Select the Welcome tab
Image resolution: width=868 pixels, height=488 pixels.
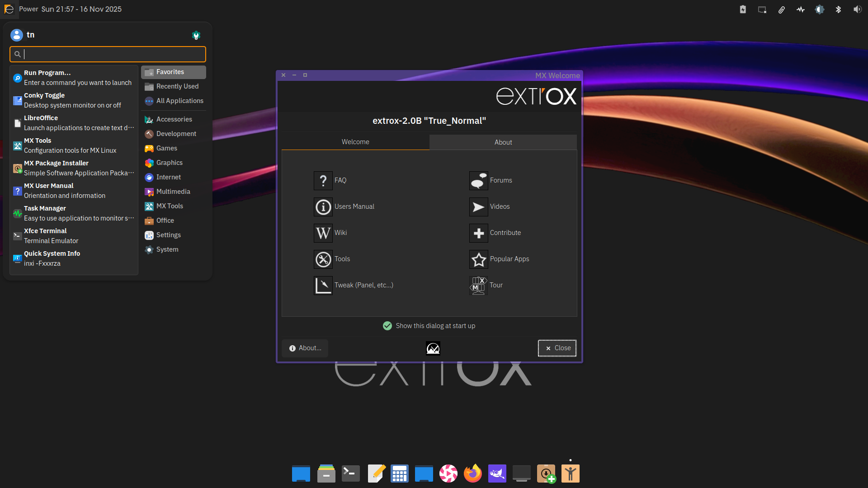pyautogui.click(x=355, y=142)
